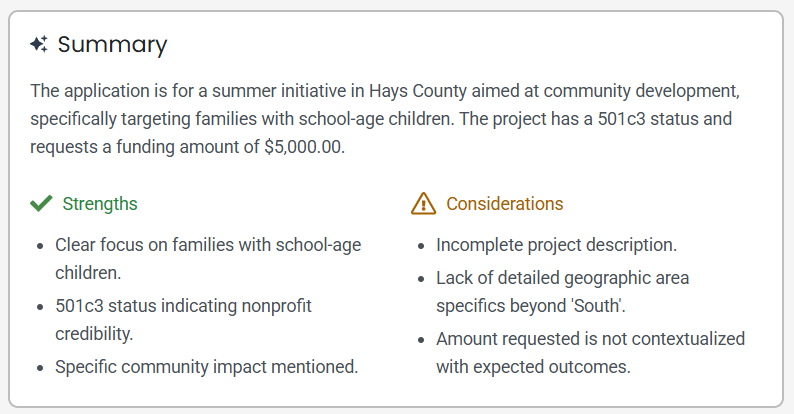Click the bullet before 'Specific community impact'

[40, 368]
